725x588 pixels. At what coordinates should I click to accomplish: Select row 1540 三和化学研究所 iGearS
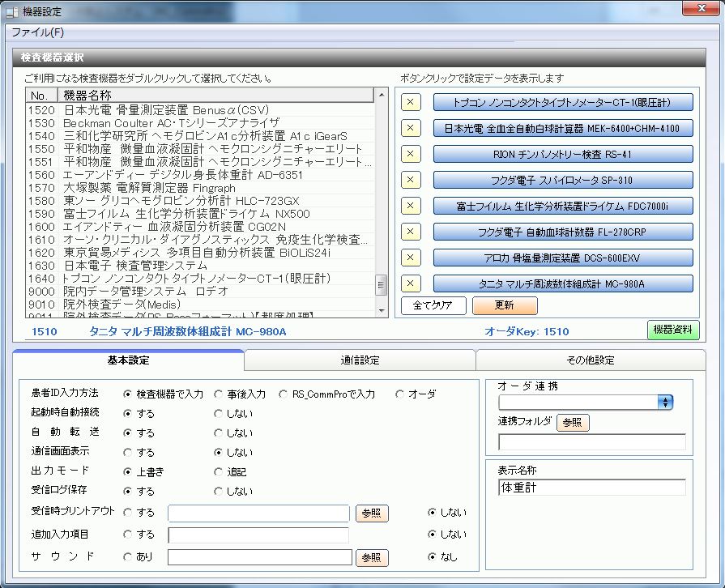point(200,136)
